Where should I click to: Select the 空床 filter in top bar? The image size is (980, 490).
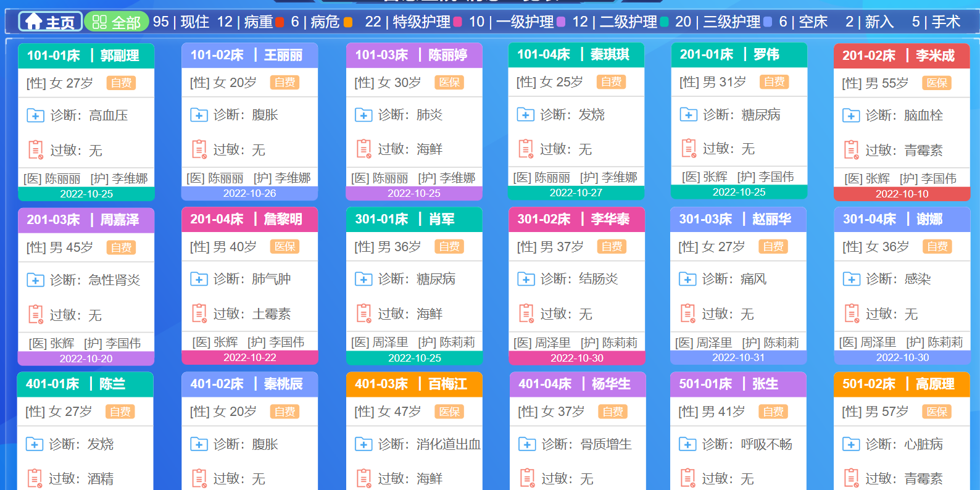point(813,22)
